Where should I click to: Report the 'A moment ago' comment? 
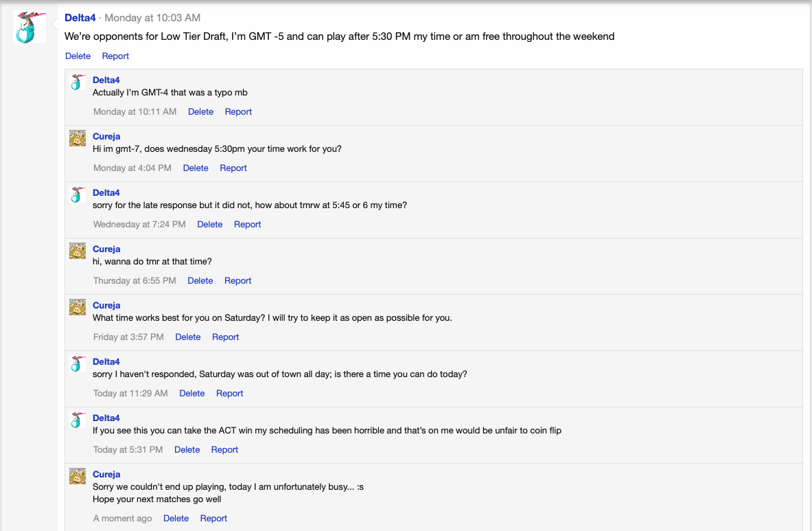click(x=213, y=519)
